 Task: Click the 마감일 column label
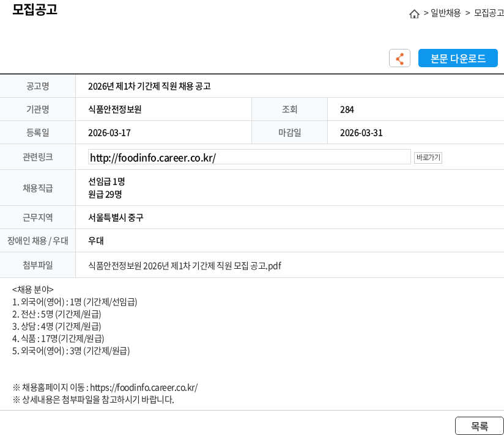coord(289,133)
